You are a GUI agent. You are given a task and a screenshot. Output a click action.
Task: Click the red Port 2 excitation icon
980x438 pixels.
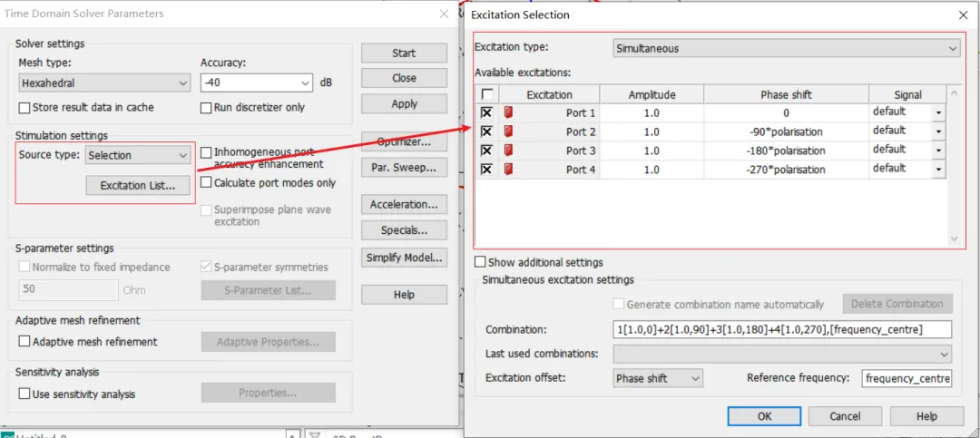(508, 131)
